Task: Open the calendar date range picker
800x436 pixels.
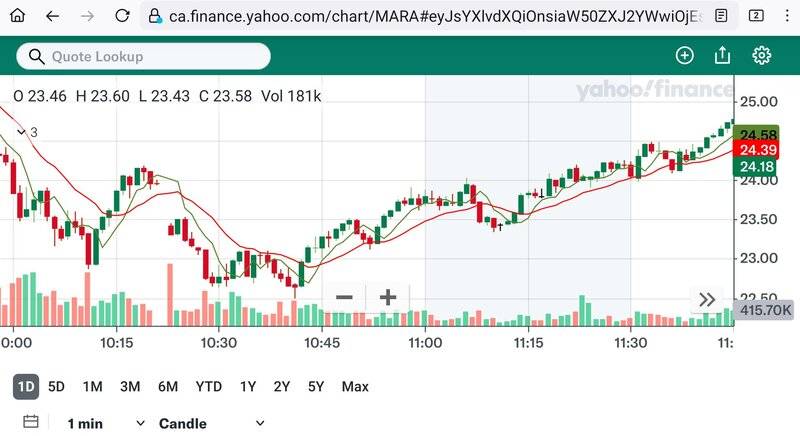Action: point(30,423)
